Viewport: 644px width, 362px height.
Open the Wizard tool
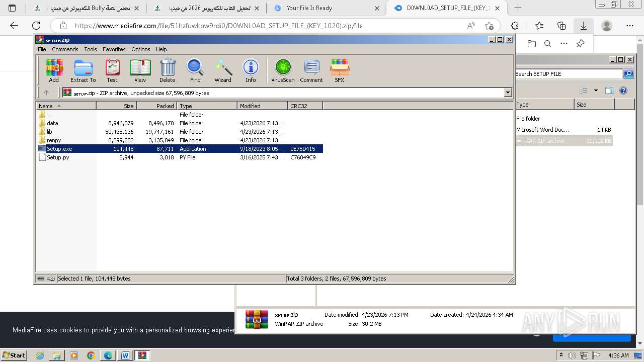[x=223, y=70]
